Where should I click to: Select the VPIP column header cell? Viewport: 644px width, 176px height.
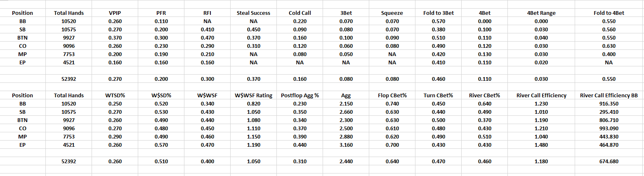[x=115, y=13]
